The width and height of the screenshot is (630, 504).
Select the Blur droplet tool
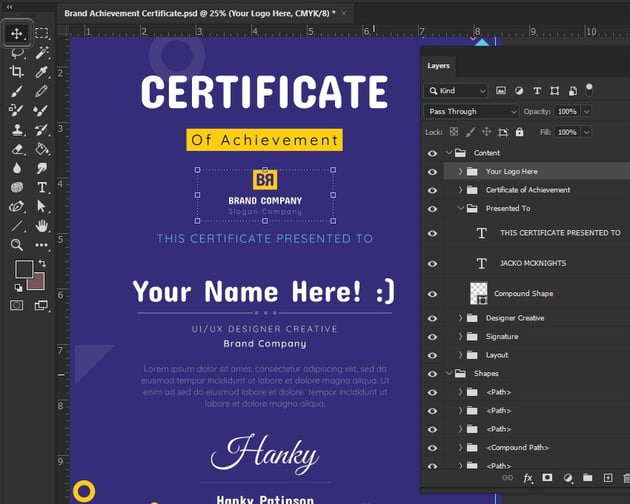point(17,168)
